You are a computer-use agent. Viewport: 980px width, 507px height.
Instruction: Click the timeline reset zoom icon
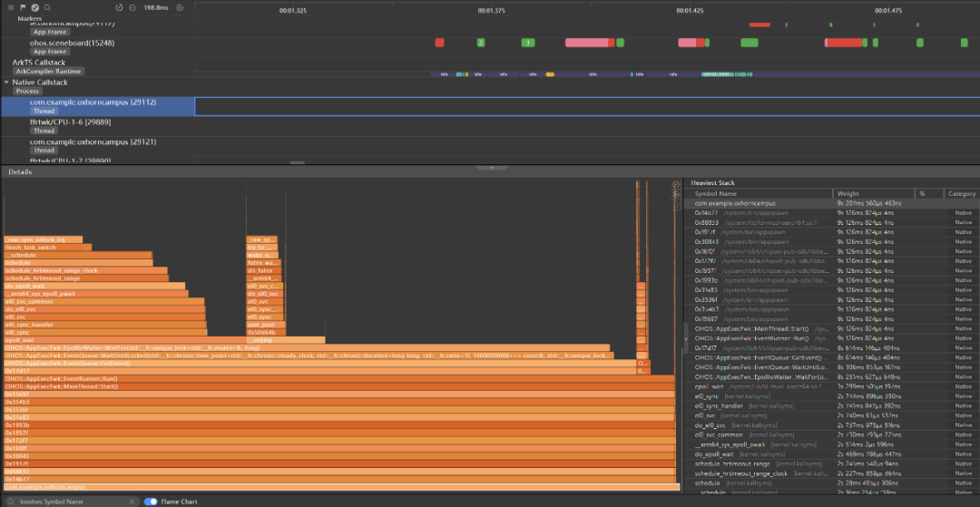point(120,7)
